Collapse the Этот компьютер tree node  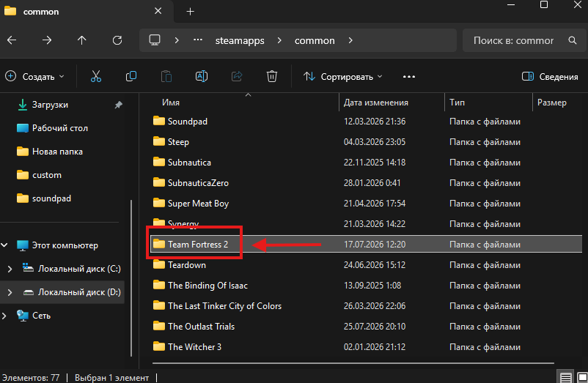pos(4,245)
